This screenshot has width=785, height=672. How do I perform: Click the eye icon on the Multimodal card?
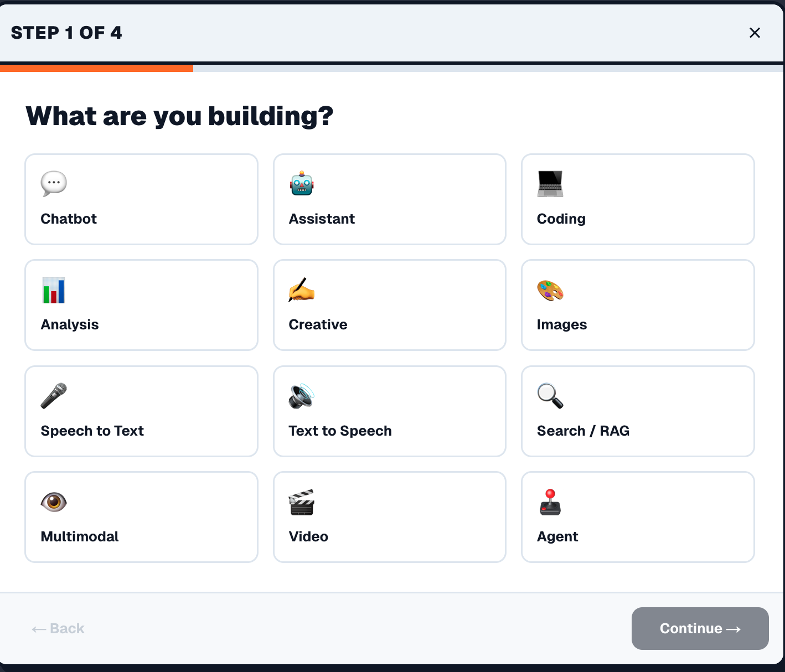pos(53,502)
